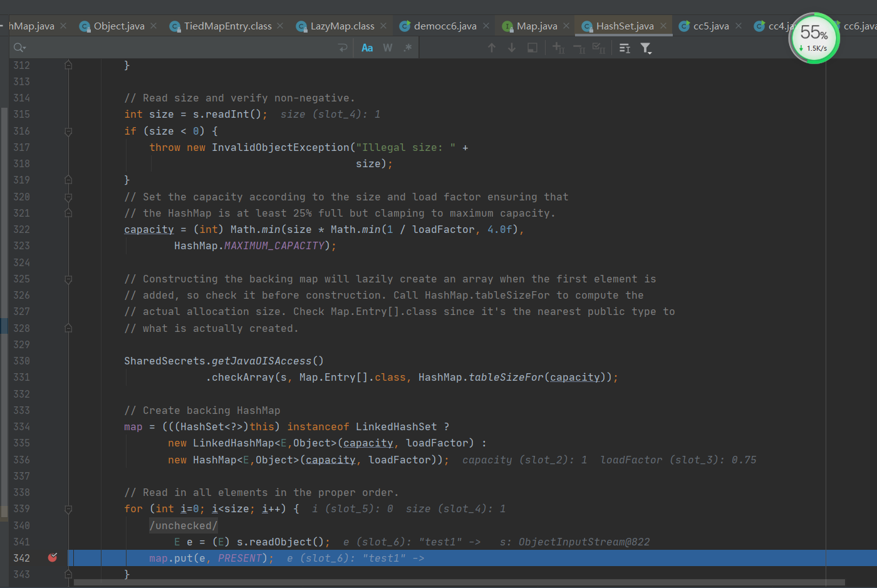This screenshot has height=588, width=877.
Task: Toggle Match Case option (Aa)
Action: coord(367,48)
